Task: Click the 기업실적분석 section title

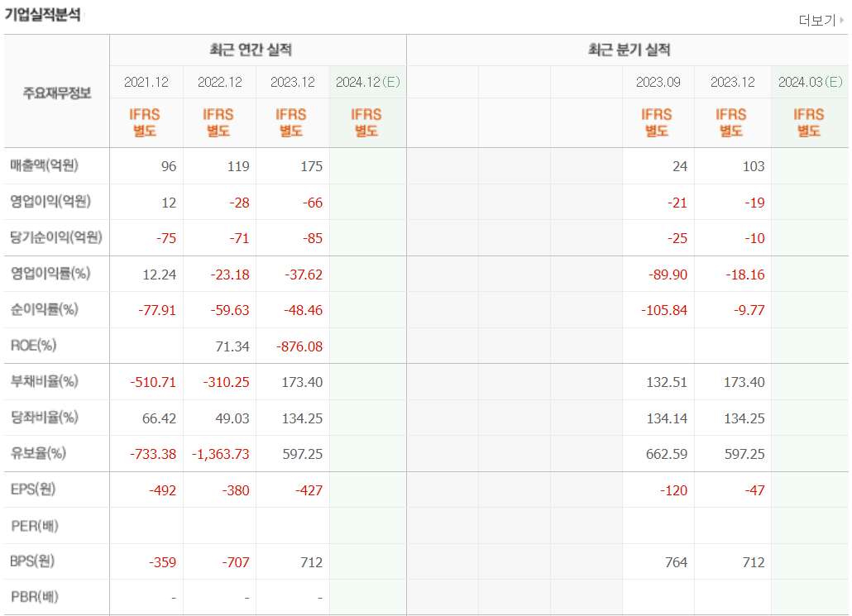Action: pyautogui.click(x=42, y=14)
